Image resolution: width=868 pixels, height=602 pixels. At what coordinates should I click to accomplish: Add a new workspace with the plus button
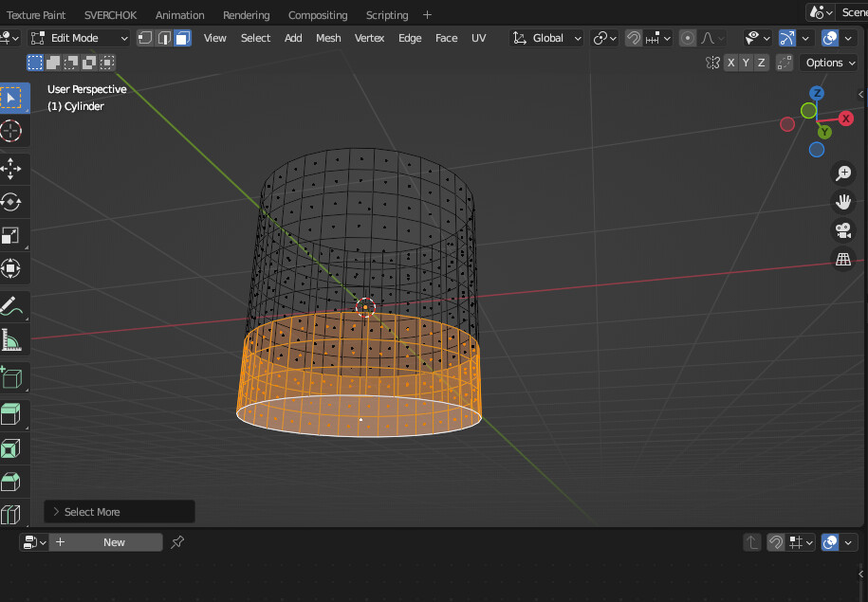click(425, 14)
